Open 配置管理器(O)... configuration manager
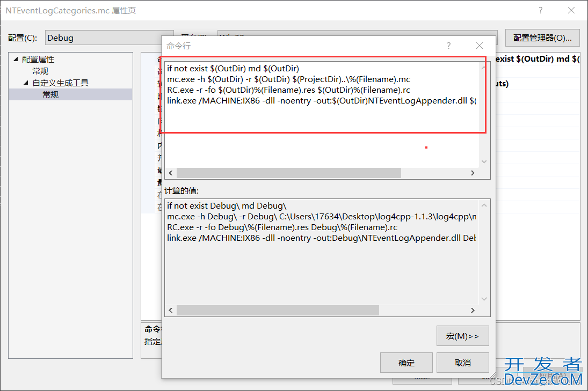Viewport: 588px width, 391px height. (x=542, y=38)
